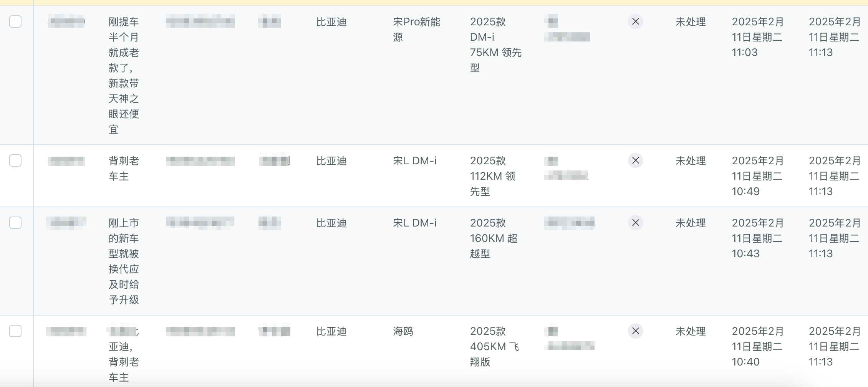The image size is (868, 387).
Task: Click 未处理 status in 160KM 超越型 row
Action: [691, 223]
